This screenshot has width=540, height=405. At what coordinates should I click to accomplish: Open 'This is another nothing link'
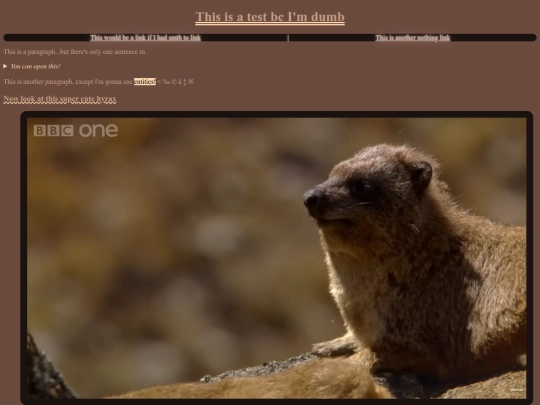[x=413, y=38]
